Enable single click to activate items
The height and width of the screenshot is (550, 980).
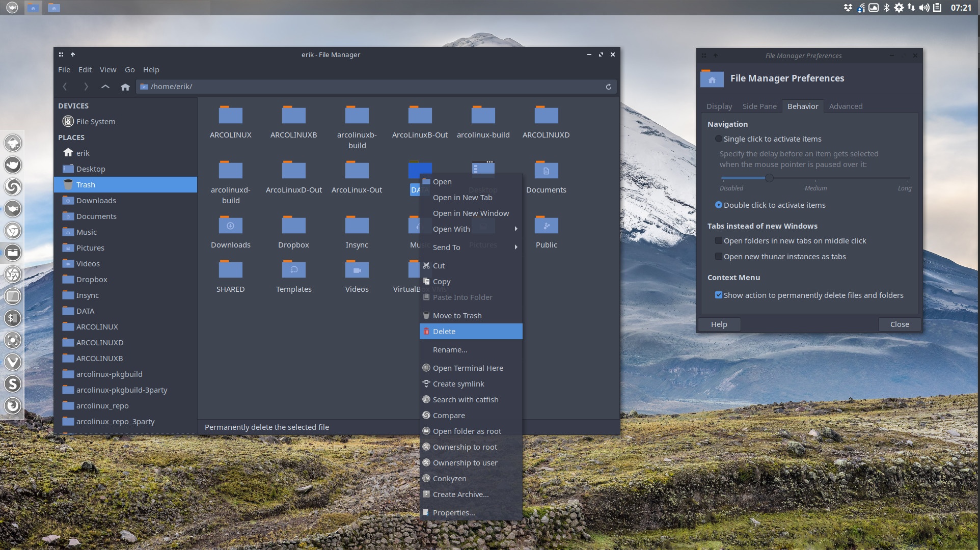pyautogui.click(x=718, y=139)
